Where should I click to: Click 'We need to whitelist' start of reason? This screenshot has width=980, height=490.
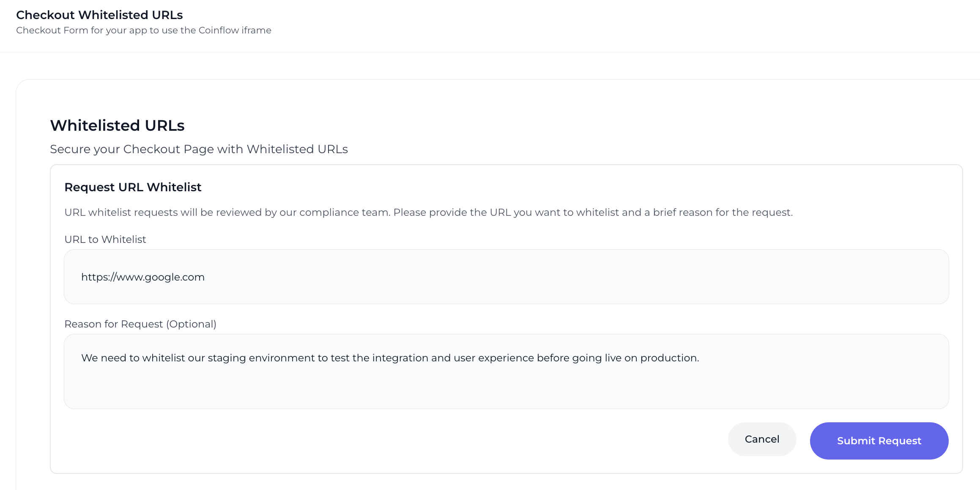pos(133,358)
